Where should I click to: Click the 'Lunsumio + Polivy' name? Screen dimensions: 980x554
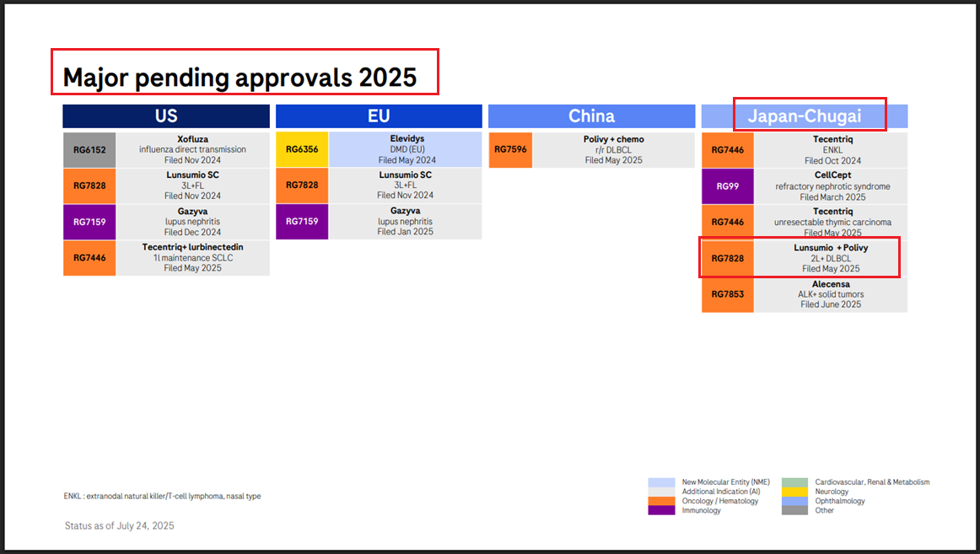coord(831,247)
